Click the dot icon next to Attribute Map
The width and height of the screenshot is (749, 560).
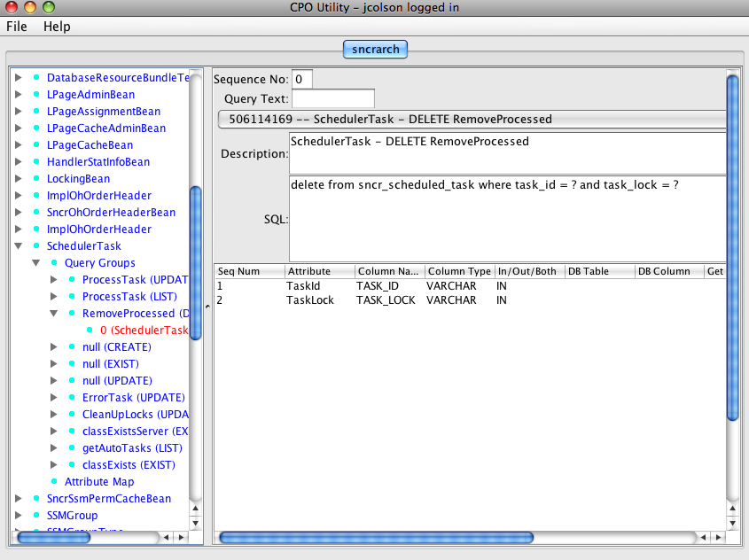coord(56,481)
